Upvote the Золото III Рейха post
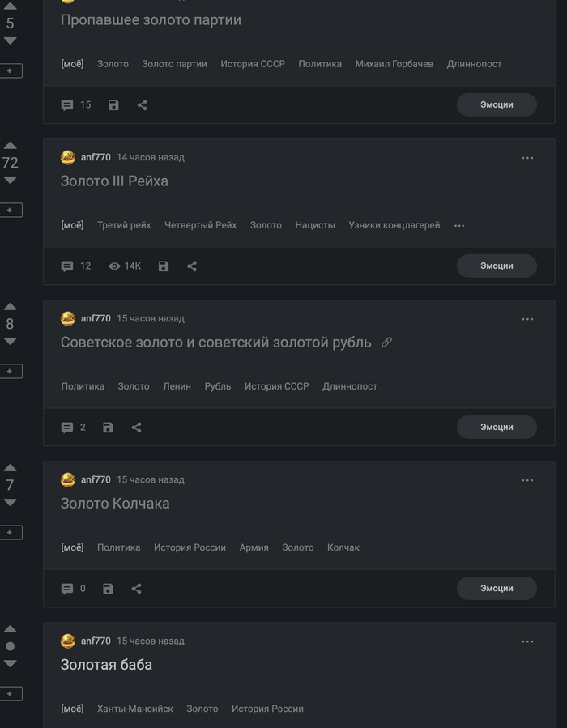 [x=10, y=145]
